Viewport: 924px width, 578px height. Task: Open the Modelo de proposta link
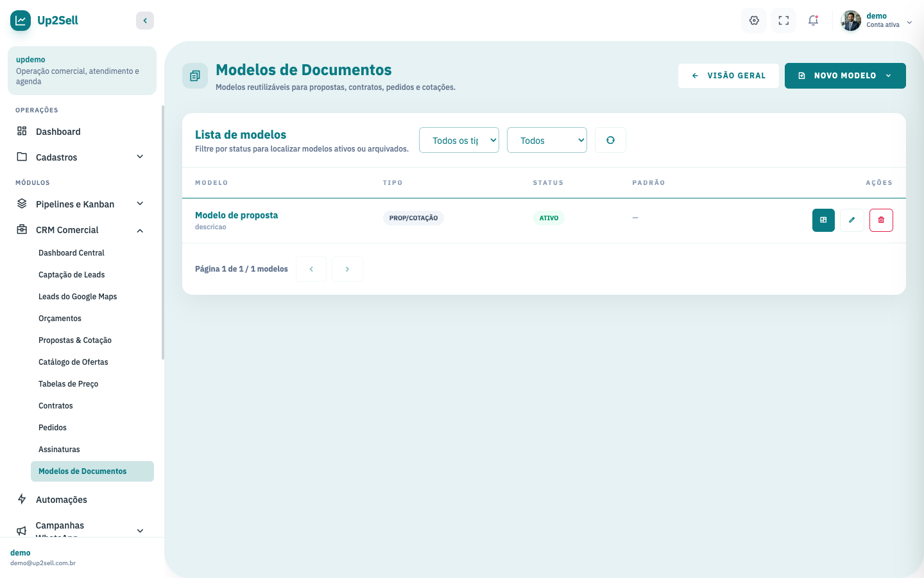pos(236,215)
